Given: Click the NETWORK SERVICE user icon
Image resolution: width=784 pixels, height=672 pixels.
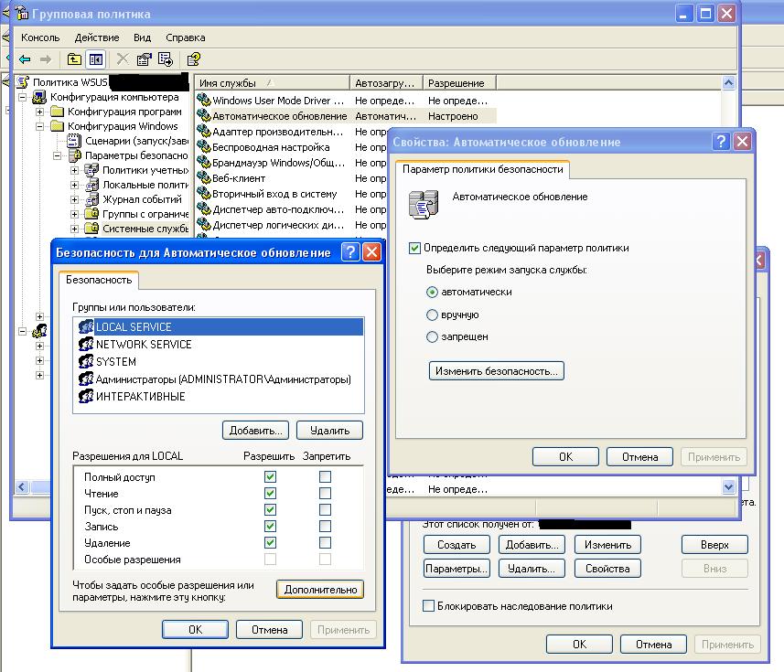Looking at the screenshot, I should click(86, 344).
